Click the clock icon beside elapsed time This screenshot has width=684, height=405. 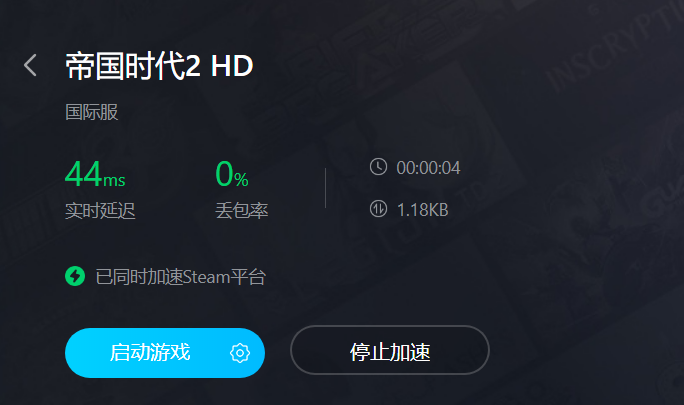[378, 167]
